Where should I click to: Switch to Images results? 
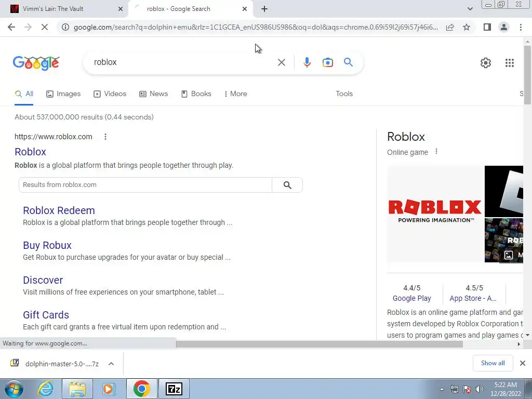click(63, 94)
